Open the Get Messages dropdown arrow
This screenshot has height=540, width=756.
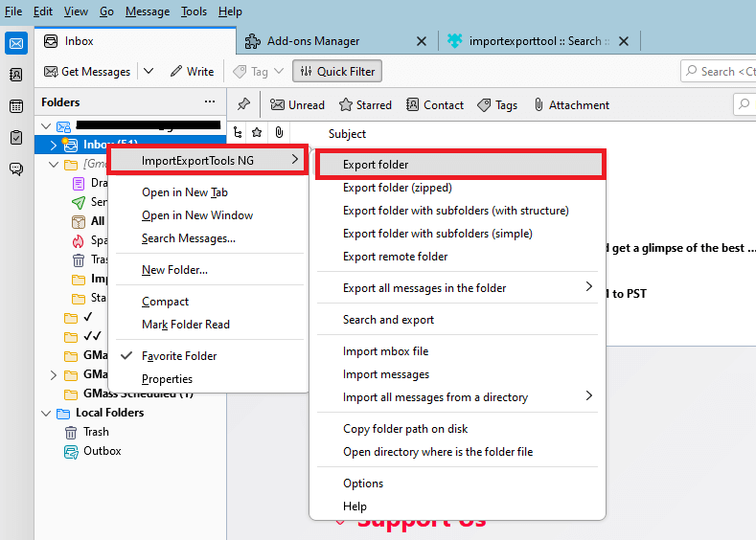(149, 71)
